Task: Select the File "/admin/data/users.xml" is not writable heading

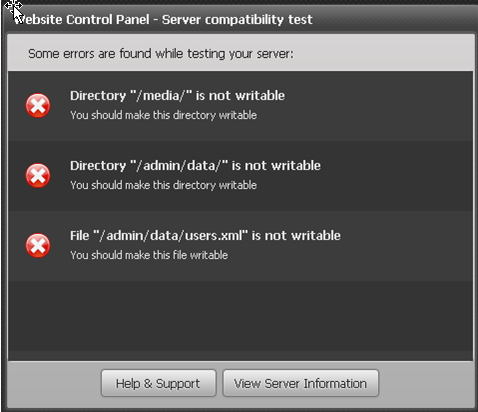Action: pos(205,236)
